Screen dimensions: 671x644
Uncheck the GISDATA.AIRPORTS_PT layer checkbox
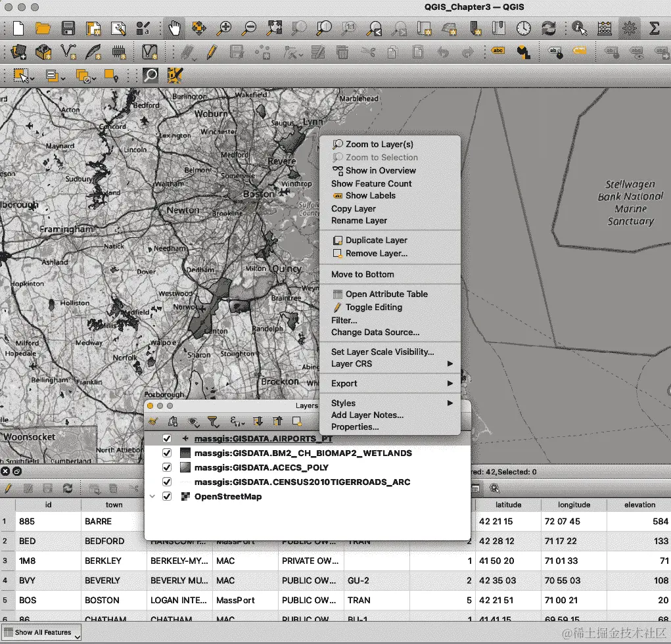[167, 438]
